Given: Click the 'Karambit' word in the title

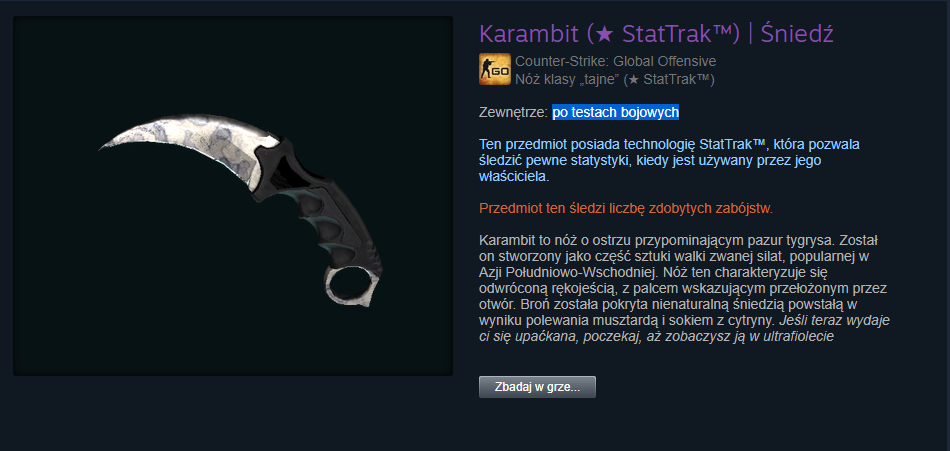Looking at the screenshot, I should 529,35.
